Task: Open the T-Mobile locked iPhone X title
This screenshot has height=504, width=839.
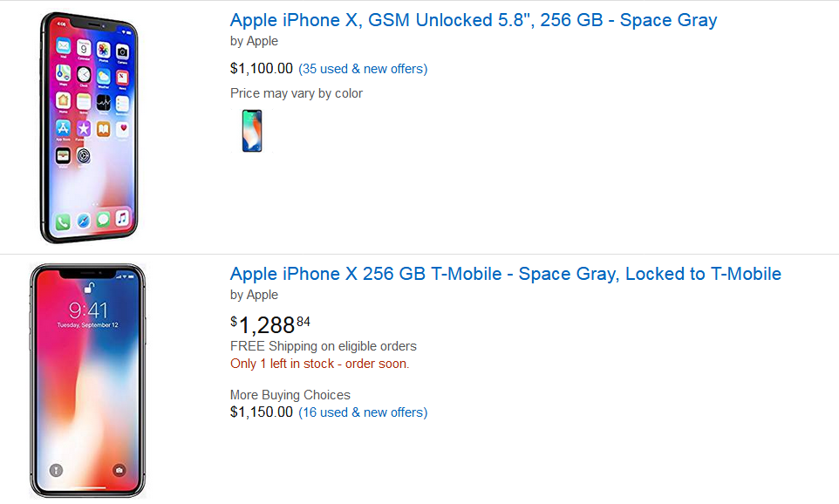Action: (x=505, y=274)
